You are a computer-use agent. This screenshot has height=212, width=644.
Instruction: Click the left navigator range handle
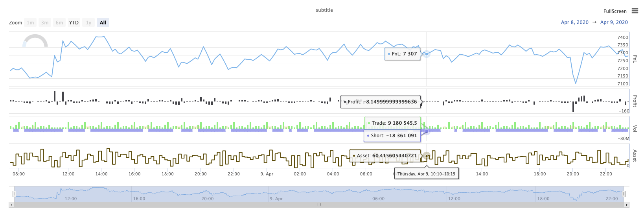pyautogui.click(x=14, y=194)
